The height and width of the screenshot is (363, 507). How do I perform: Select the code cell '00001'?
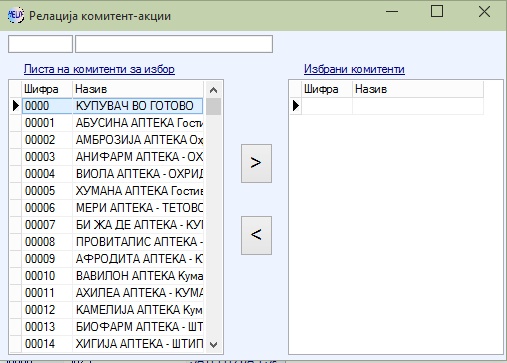[x=47, y=123]
